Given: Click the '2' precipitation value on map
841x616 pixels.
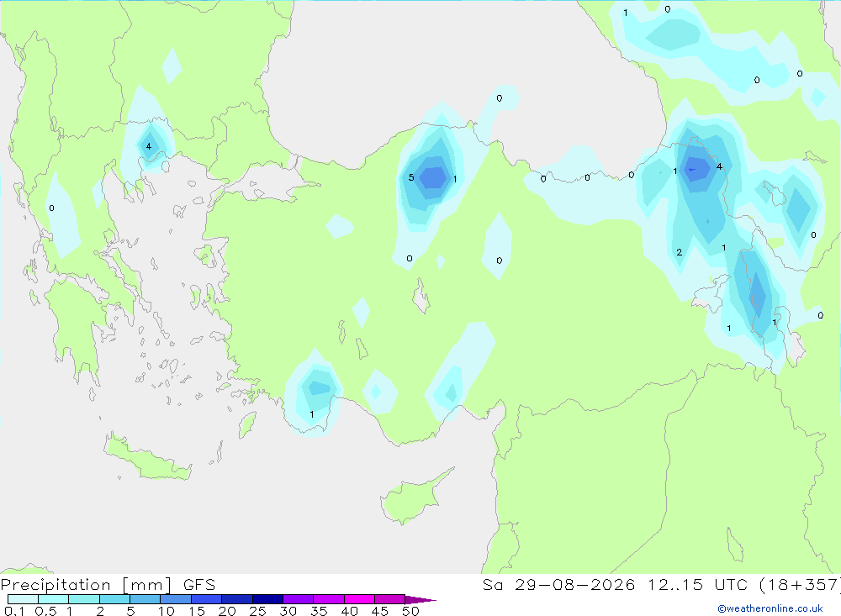Looking at the screenshot, I should click(x=679, y=252).
